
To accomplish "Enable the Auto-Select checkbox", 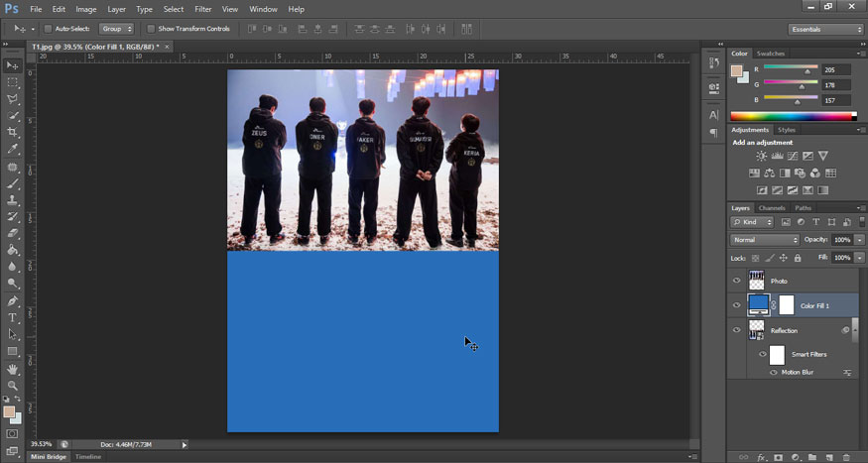I will 48,29.
